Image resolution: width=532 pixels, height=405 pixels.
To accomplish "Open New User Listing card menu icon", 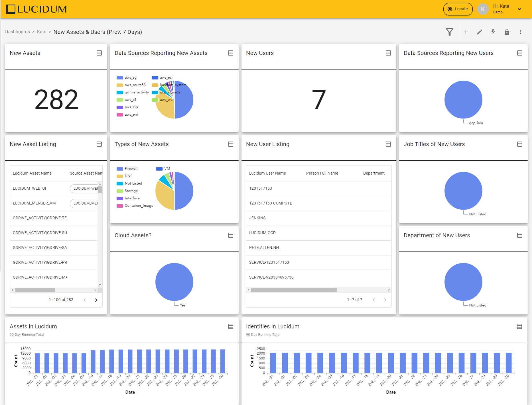I will pyautogui.click(x=388, y=144).
